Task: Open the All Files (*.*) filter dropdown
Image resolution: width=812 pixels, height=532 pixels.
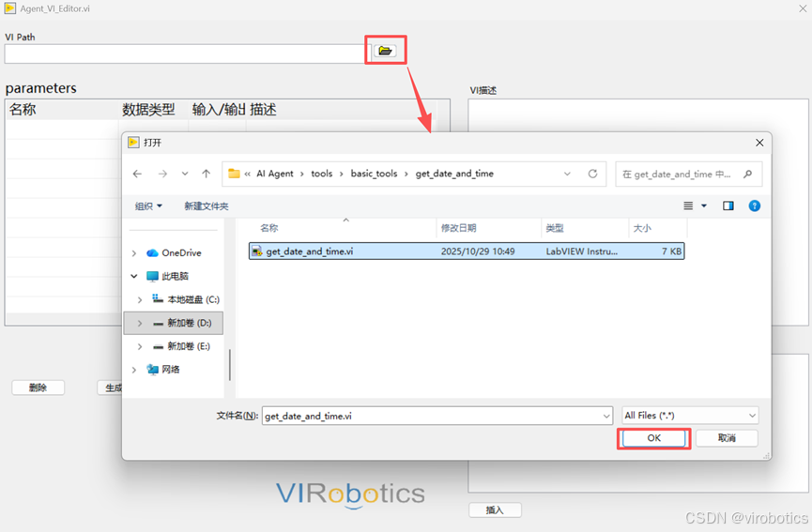Action: (690, 416)
